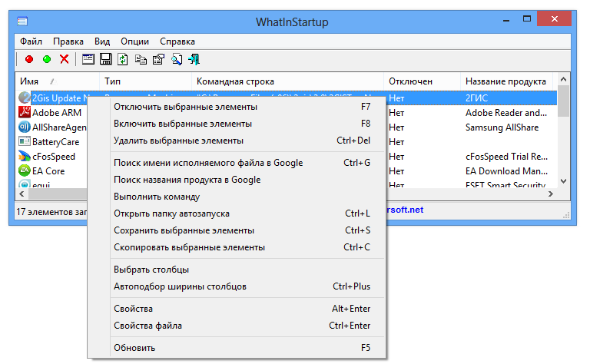Sort by the Тип column header
The width and height of the screenshot is (590, 364).
146,81
